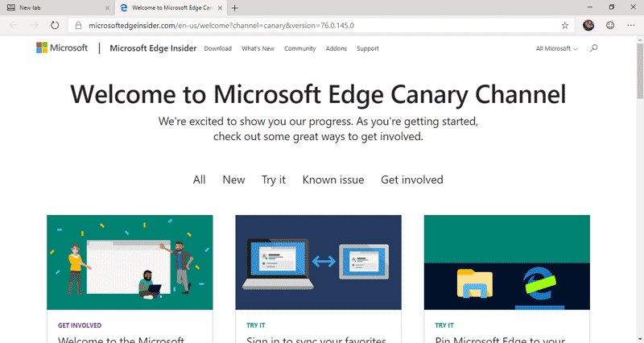This screenshot has height=343, width=644.
Task: Select the All filter
Action: 199,180
